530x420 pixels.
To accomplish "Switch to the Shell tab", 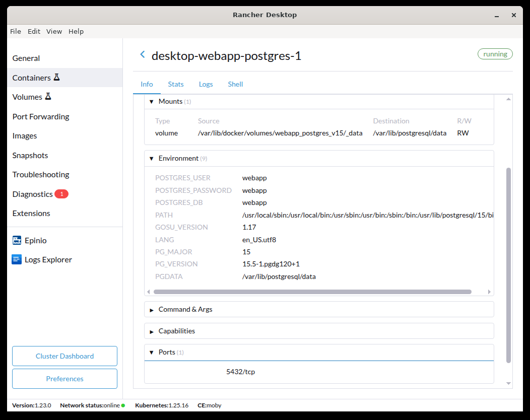I will (x=235, y=84).
